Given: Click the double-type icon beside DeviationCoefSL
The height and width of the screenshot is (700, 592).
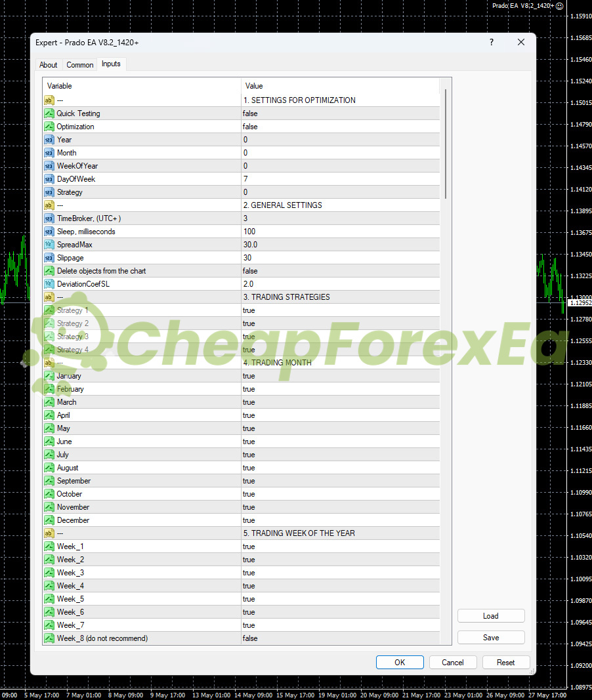Looking at the screenshot, I should (49, 284).
